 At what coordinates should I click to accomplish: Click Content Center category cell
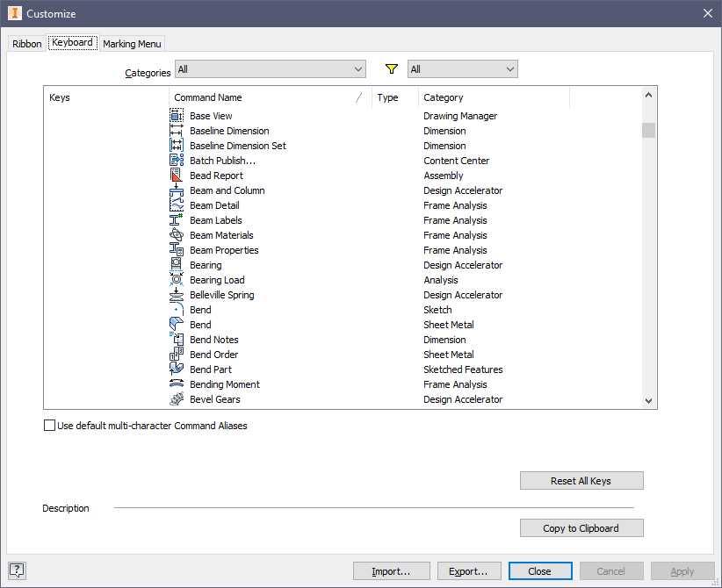[457, 161]
